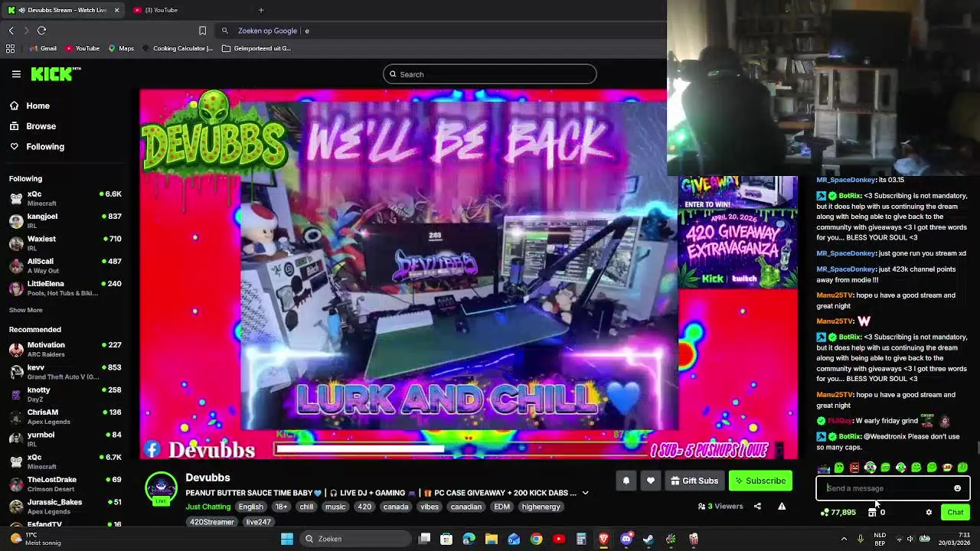The height and width of the screenshot is (551, 980).
Task: Open the Geïmporteerd uit G... bookmark folder
Action: [x=256, y=48]
